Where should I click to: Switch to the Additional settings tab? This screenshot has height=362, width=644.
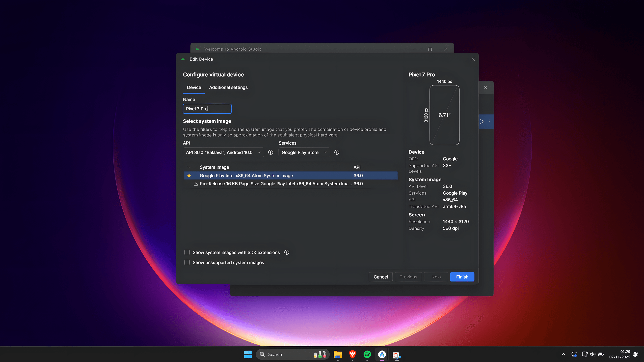pyautogui.click(x=228, y=87)
